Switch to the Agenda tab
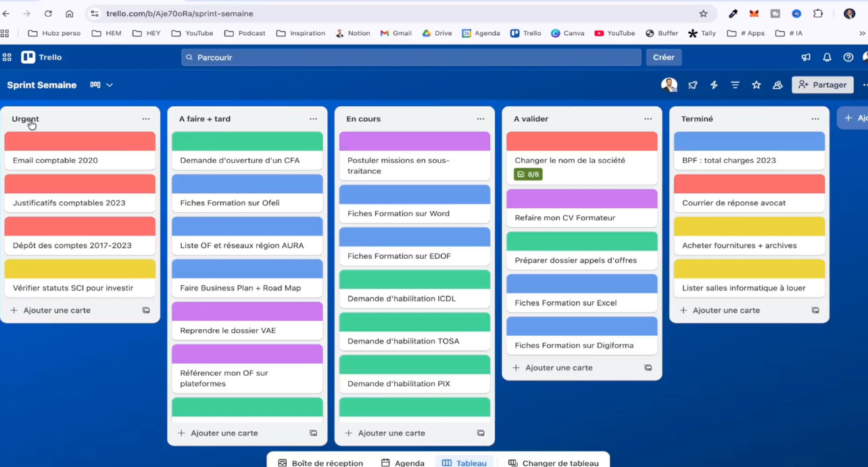Viewport: 868px width, 467px height. coord(403,463)
